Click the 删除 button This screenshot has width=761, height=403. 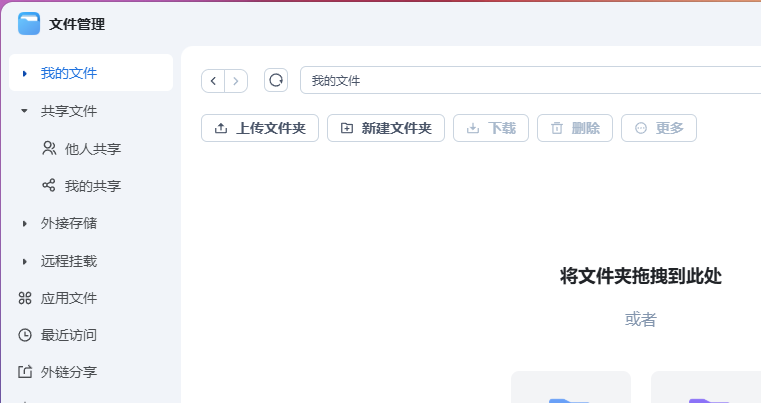click(x=575, y=128)
